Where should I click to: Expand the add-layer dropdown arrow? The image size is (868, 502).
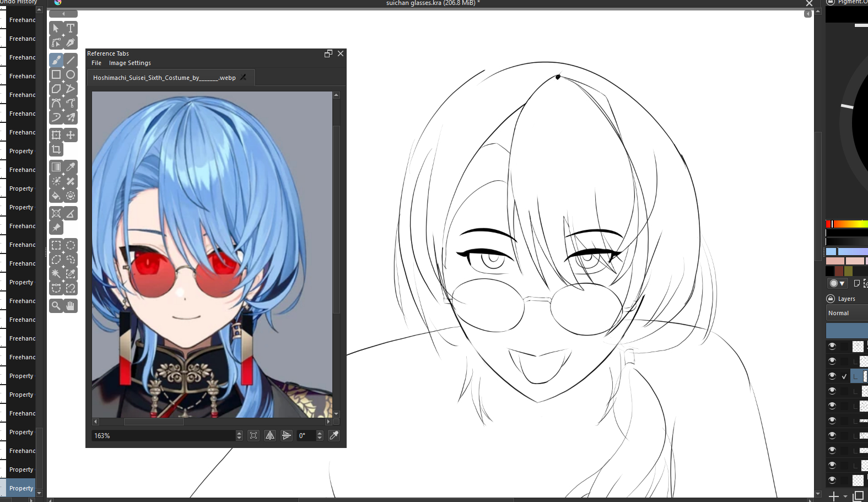[845, 496]
